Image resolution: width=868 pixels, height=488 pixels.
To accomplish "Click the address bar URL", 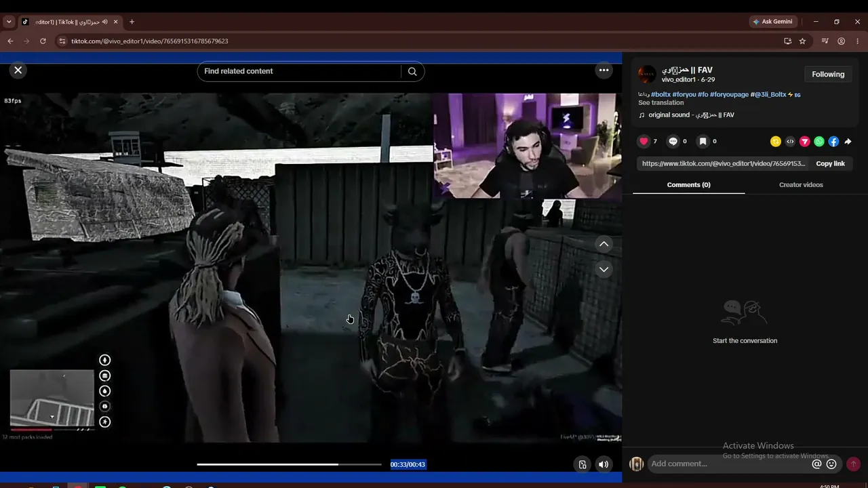I will pyautogui.click(x=150, y=41).
